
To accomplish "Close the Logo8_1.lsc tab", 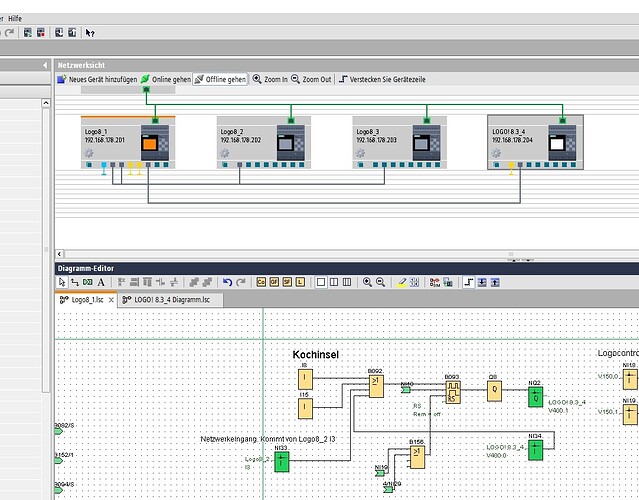I will [111, 300].
